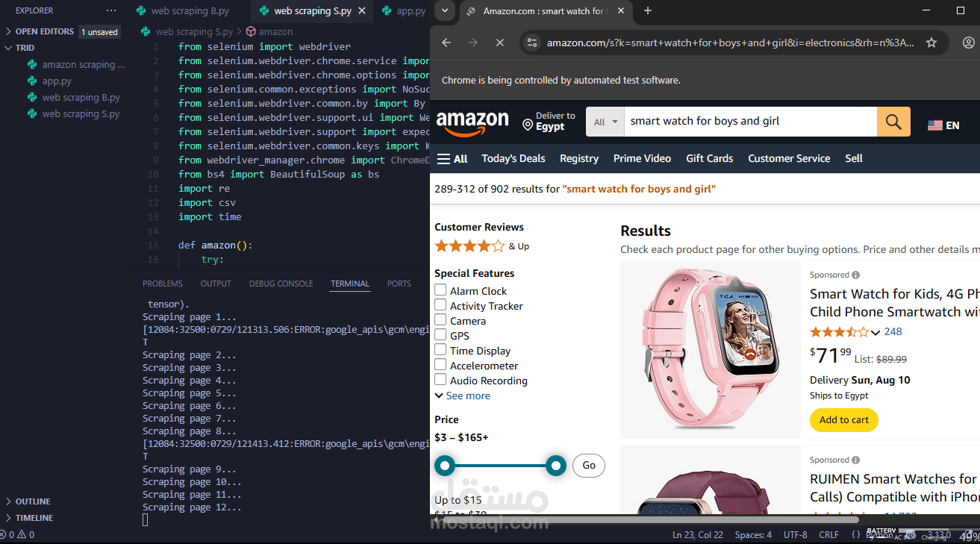The height and width of the screenshot is (544, 980).
Task: Open the DEBUG CONSOLE tab
Action: [x=281, y=284]
